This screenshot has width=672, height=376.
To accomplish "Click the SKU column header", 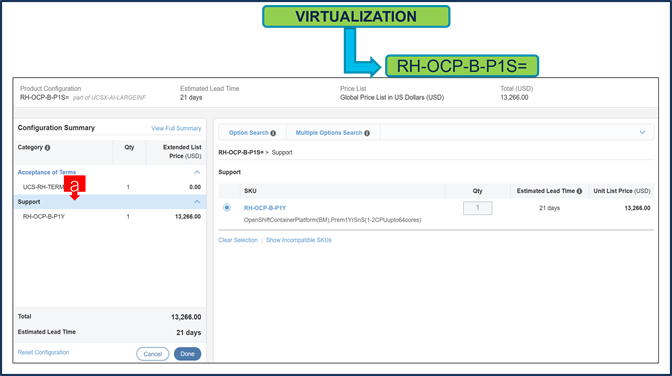I will pos(250,191).
